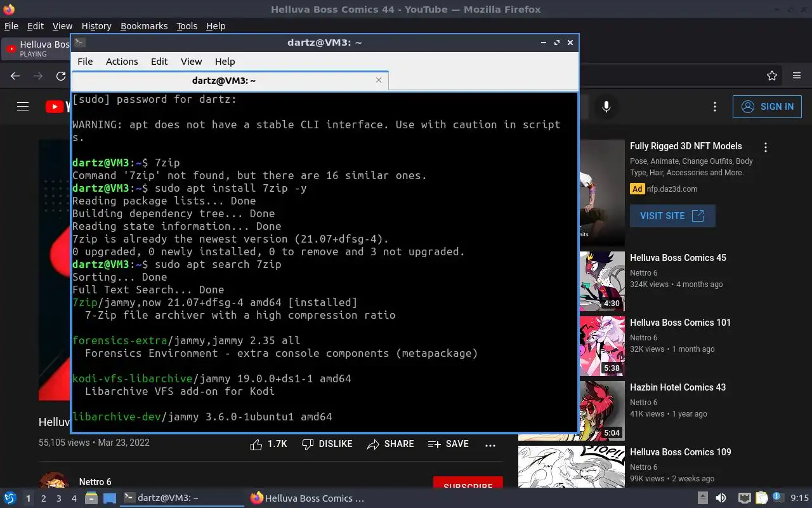Click the red SUBSCRIBE button
Image resolution: width=812 pixels, height=508 pixels.
[x=468, y=483]
